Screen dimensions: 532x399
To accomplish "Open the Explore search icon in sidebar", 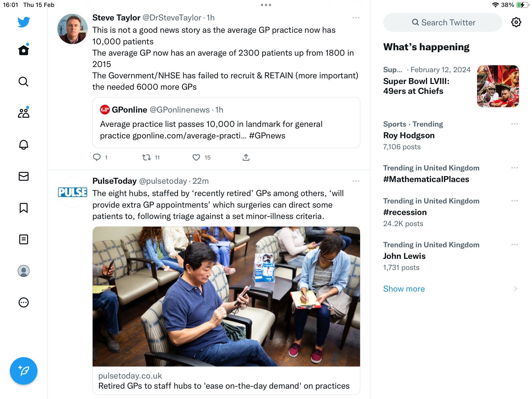I will [24, 82].
